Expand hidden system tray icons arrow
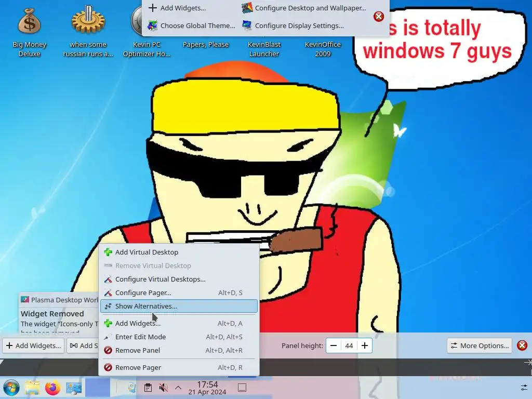532x399 pixels. coord(178,388)
